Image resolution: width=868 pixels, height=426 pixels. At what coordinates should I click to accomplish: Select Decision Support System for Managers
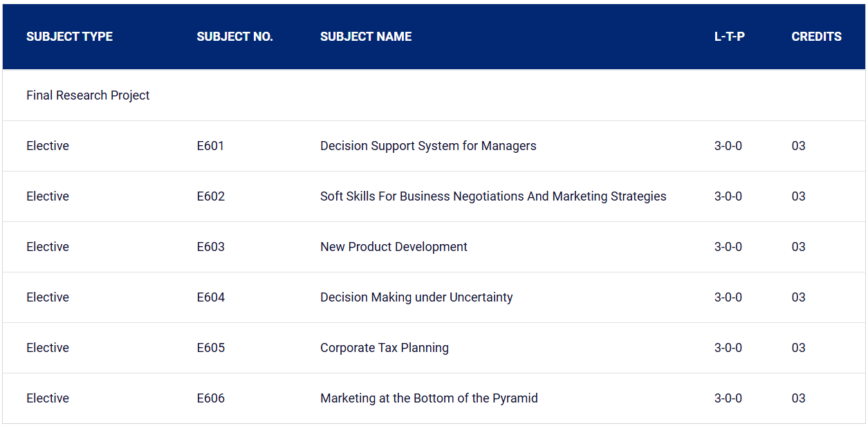[428, 146]
